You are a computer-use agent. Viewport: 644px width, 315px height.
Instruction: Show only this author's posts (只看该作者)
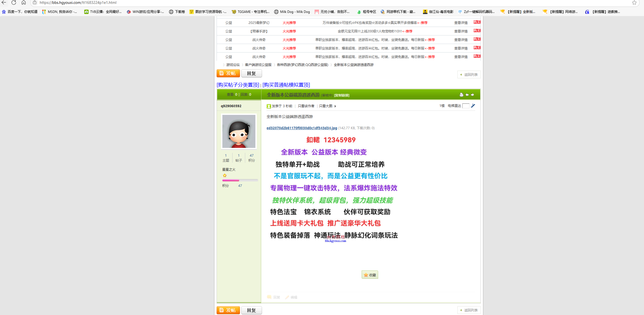[306, 106]
